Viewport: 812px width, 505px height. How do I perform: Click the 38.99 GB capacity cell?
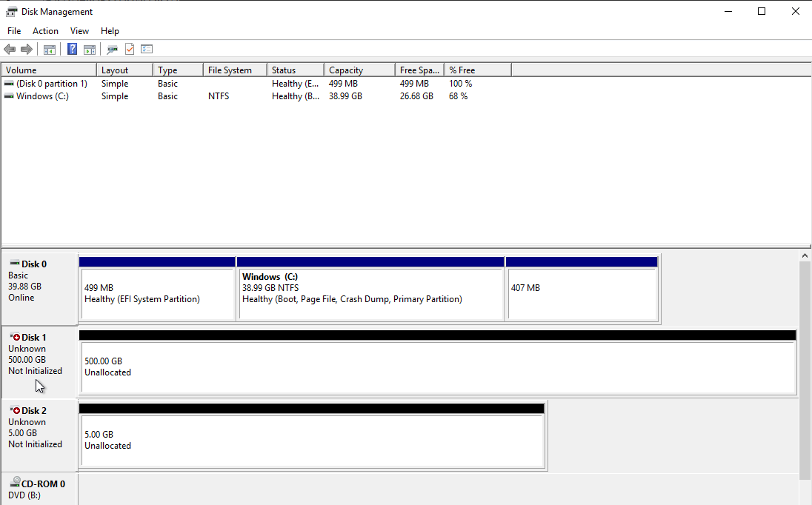(345, 96)
